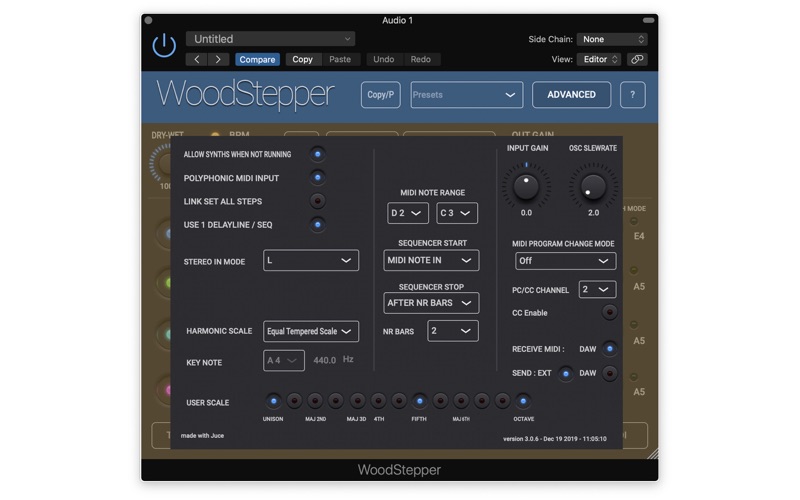This screenshot has height=500, width=800.
Task: Toggle user scale Unison step
Action: 273,401
